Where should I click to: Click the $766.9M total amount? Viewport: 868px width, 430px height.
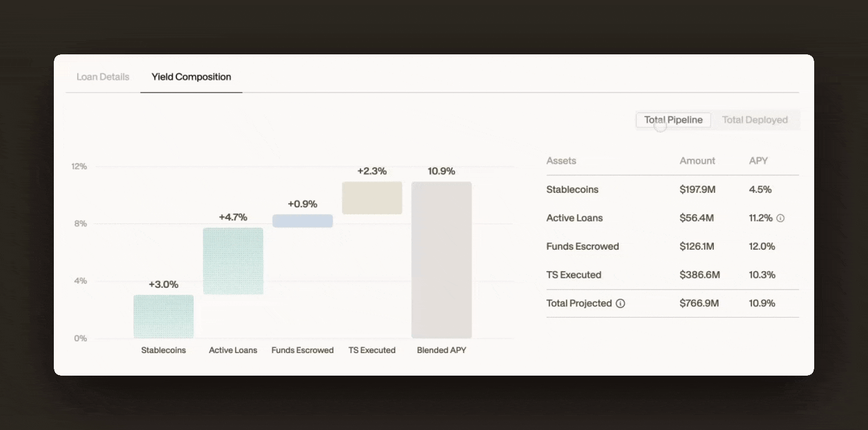[x=699, y=303]
